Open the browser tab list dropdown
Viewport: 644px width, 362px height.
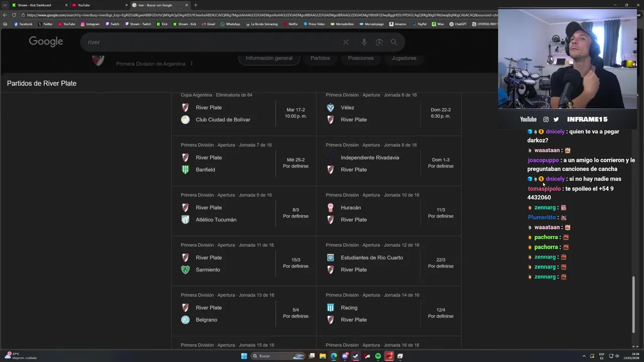(x=5, y=5)
